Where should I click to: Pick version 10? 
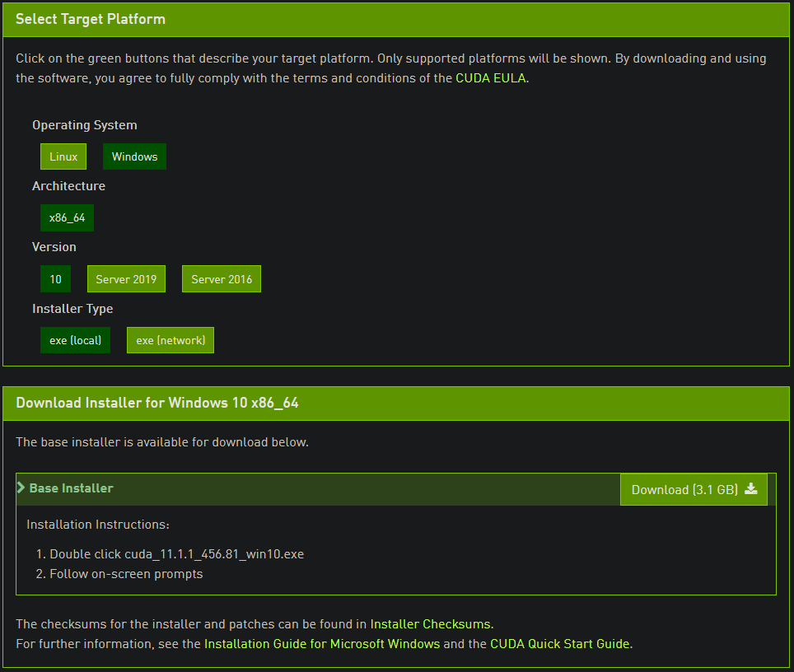point(56,279)
